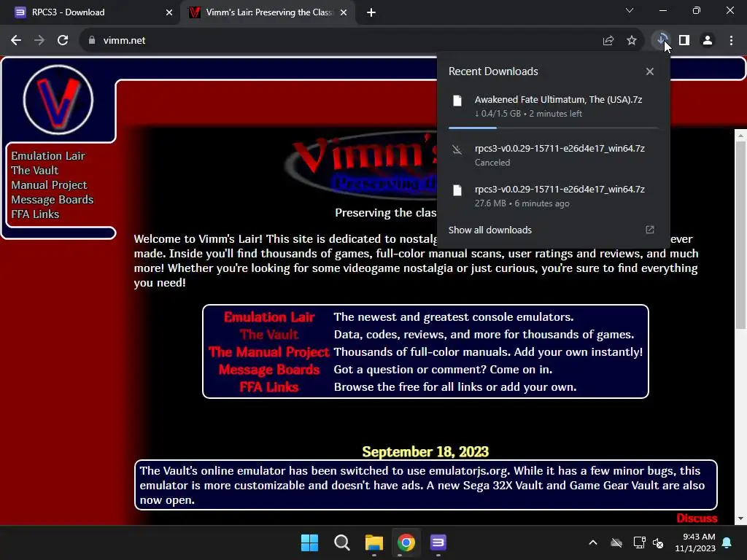Go back with the browser back arrow
Screen dimensions: 747x560
point(16,41)
